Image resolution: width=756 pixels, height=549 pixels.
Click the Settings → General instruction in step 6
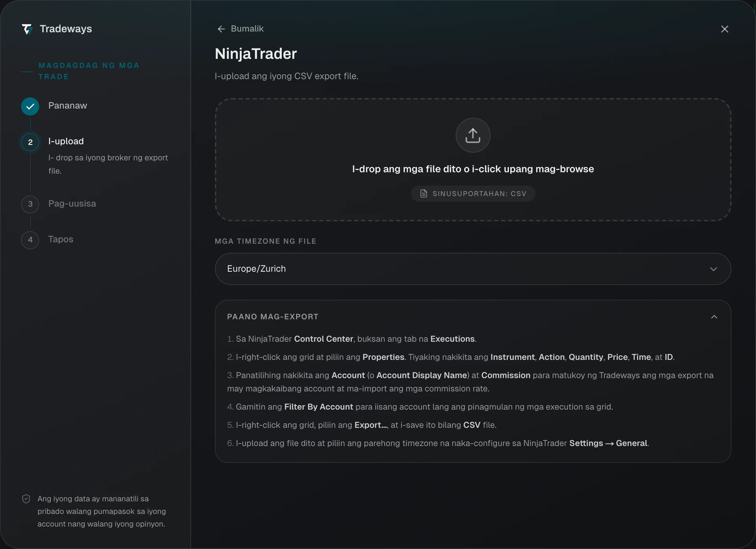tap(608, 443)
